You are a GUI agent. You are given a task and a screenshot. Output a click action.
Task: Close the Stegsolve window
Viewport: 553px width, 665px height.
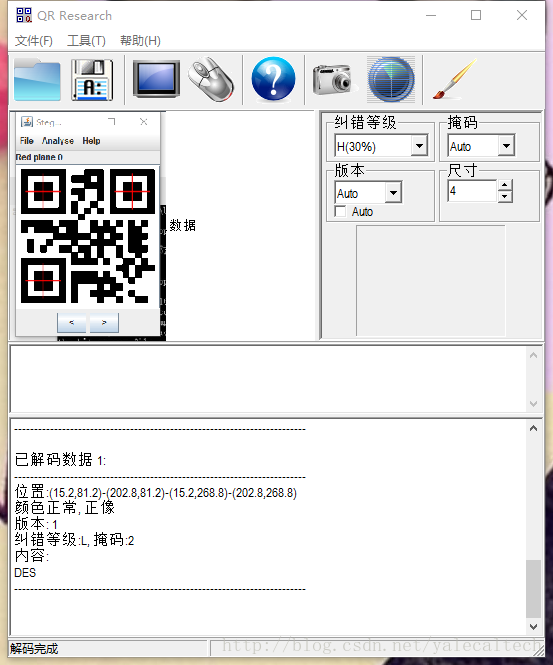144,122
